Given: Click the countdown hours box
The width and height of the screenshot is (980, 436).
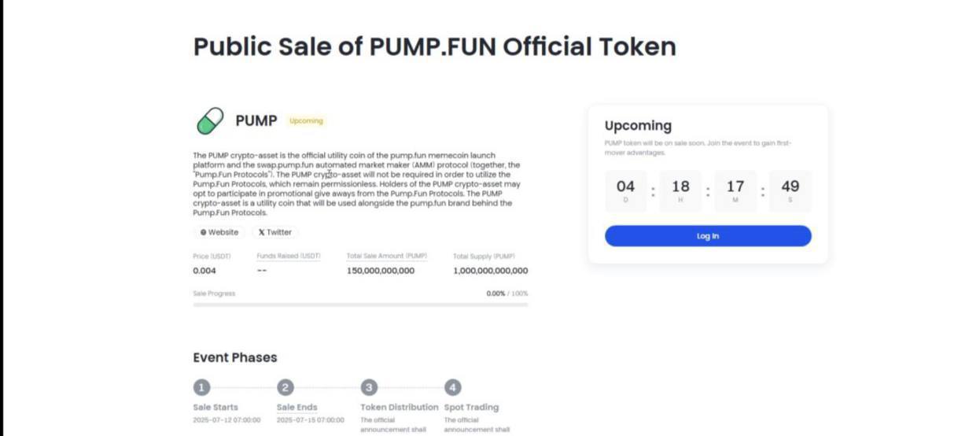Looking at the screenshot, I should click(681, 190).
